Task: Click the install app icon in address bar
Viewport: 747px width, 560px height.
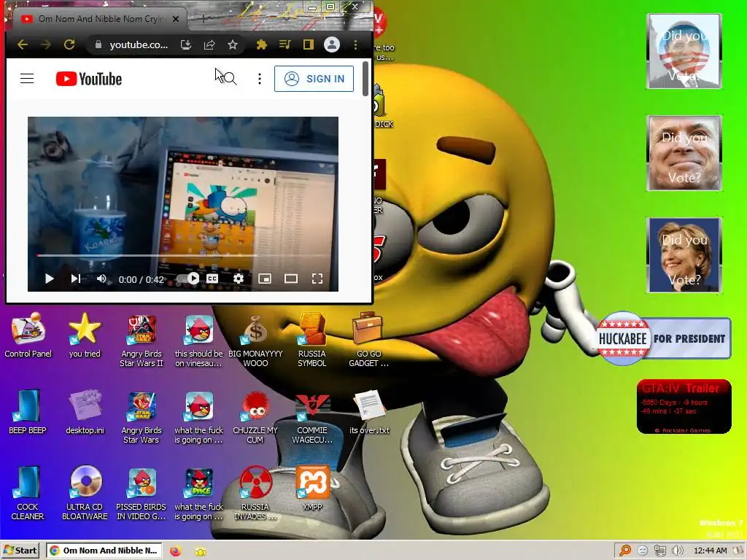Action: tap(186, 44)
